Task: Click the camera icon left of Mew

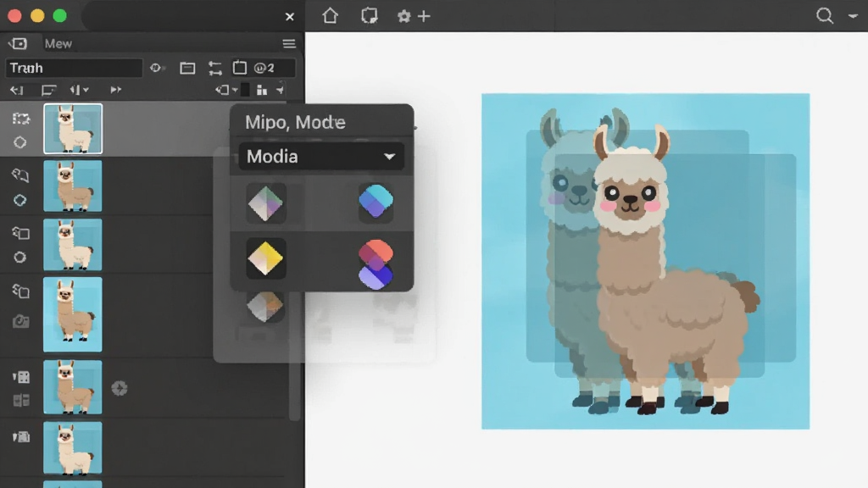Action: pos(18,43)
